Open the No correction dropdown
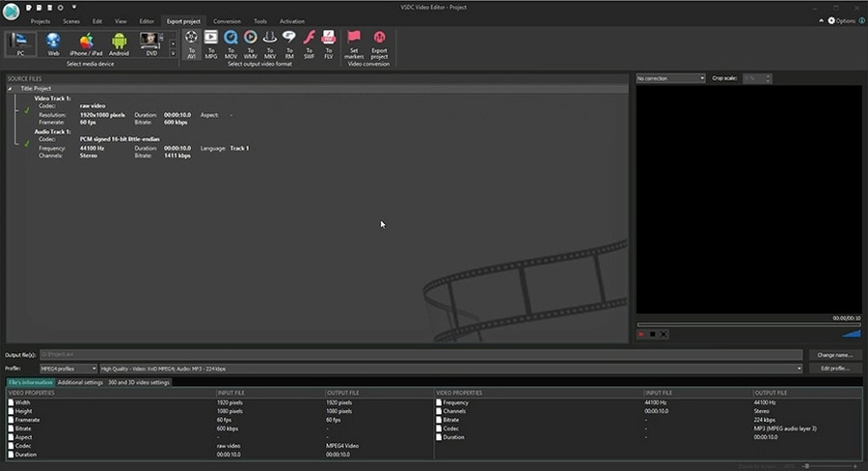Image resolution: width=868 pixels, height=471 pixels. (x=670, y=77)
